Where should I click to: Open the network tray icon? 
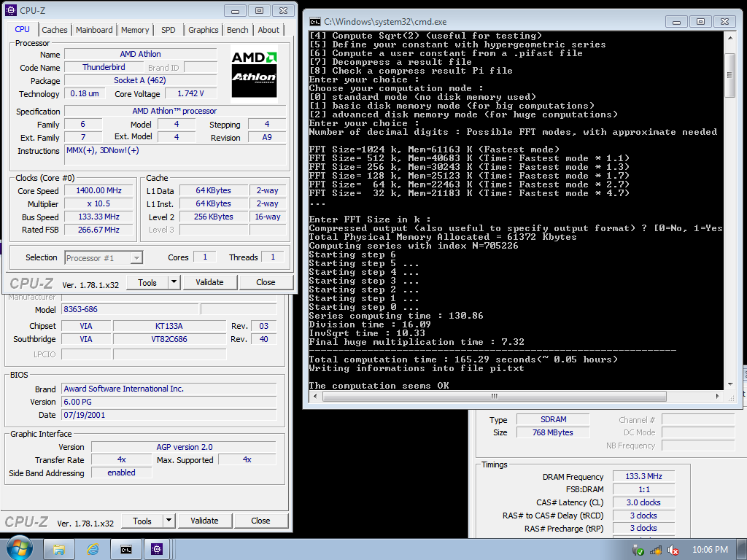tap(656, 550)
